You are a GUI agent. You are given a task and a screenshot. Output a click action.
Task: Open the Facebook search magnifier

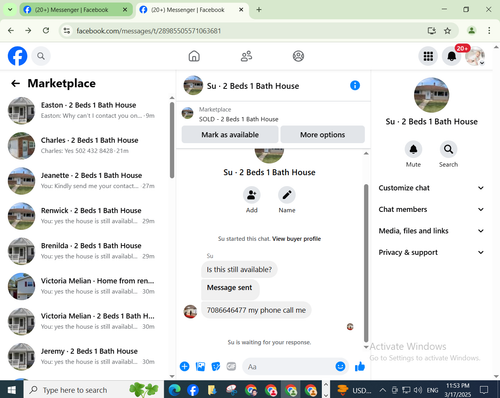(41, 56)
